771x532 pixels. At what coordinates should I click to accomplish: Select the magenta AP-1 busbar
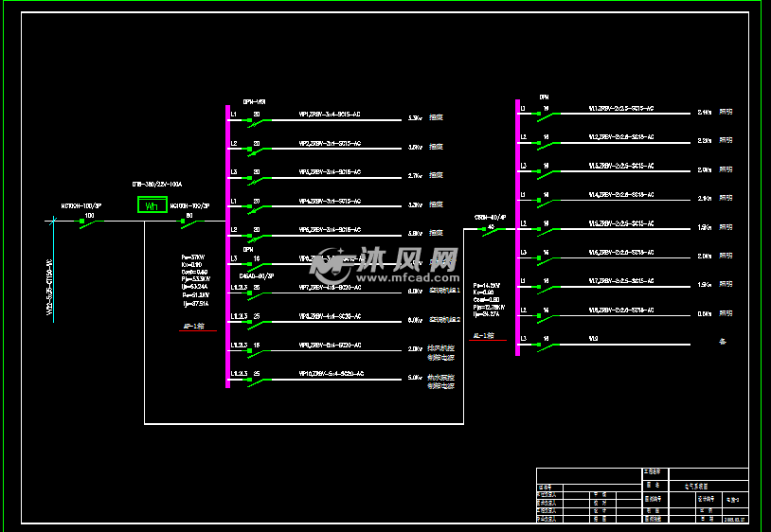tap(227, 247)
